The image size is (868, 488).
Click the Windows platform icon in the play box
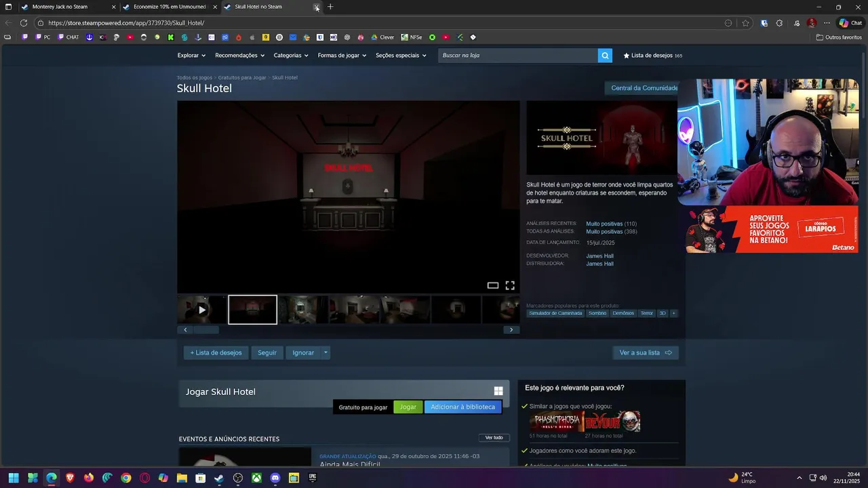click(x=498, y=391)
